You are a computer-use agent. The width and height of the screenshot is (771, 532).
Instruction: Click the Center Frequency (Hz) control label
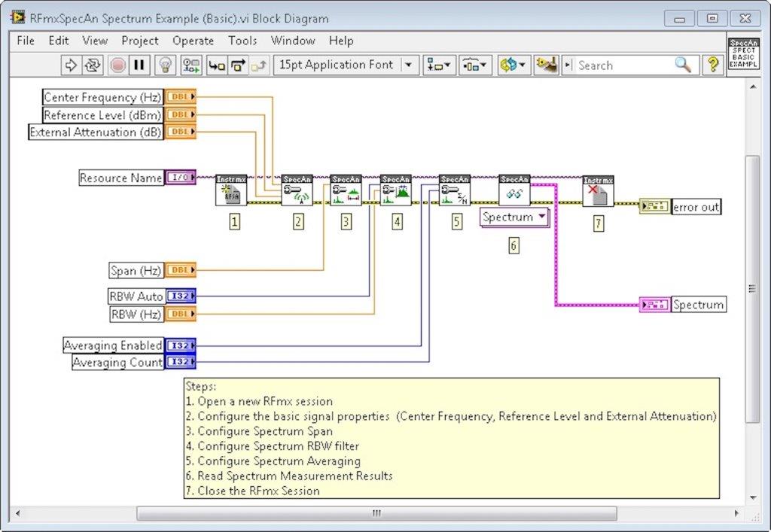coord(101,97)
